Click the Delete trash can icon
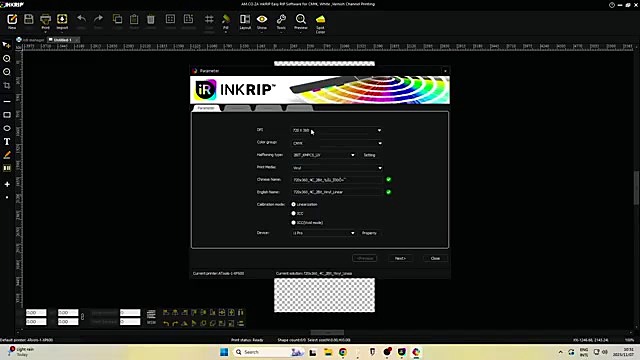Image resolution: width=640 pixels, height=360 pixels. tap(151, 19)
